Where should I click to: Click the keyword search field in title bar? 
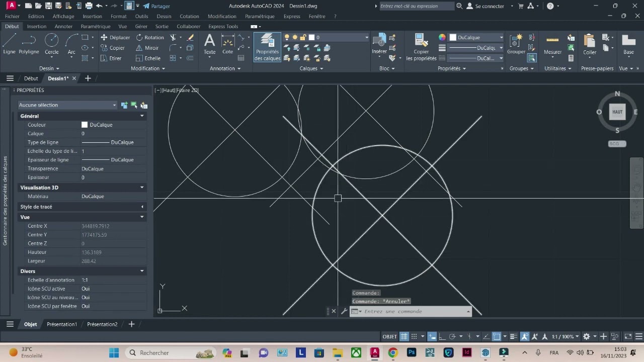416,6
